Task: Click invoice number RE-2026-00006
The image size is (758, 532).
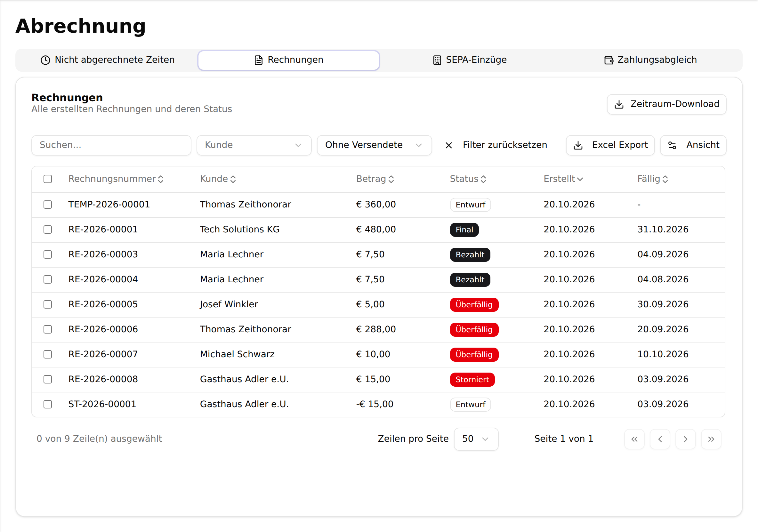Action: coord(103,330)
